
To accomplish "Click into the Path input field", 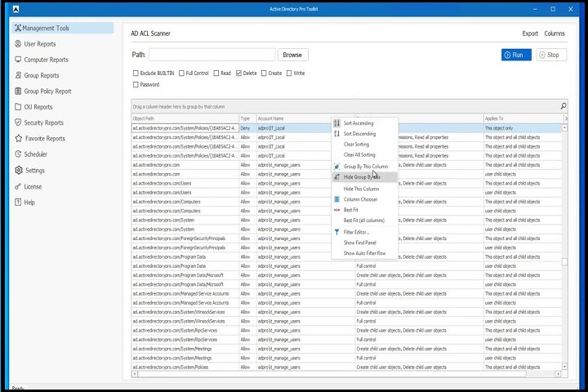I will click(x=212, y=55).
